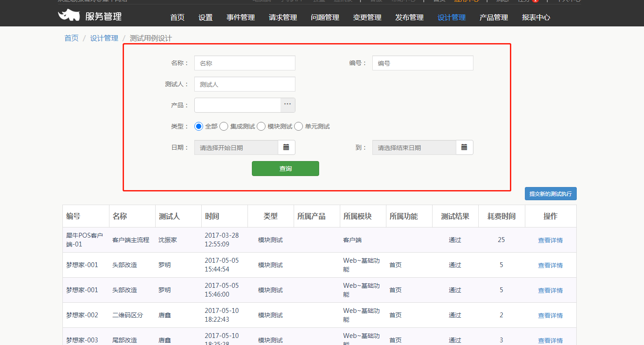Viewport: 644px width, 345px height.
Task: Click the 耗费时间 column header
Action: point(502,216)
